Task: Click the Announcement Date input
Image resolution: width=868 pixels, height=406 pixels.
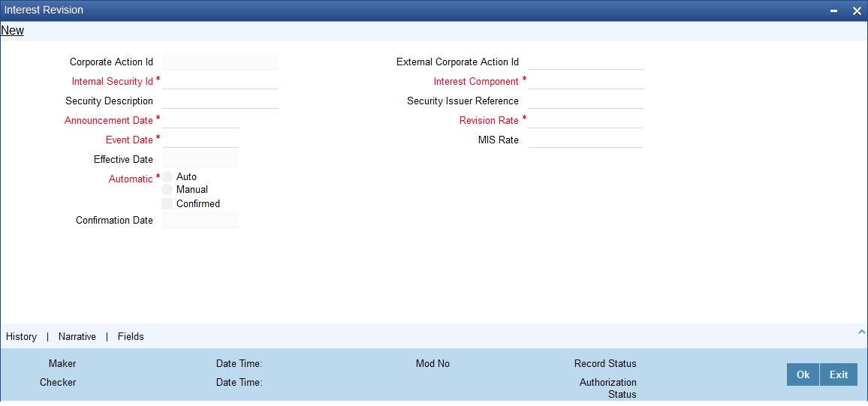Action: [200, 120]
